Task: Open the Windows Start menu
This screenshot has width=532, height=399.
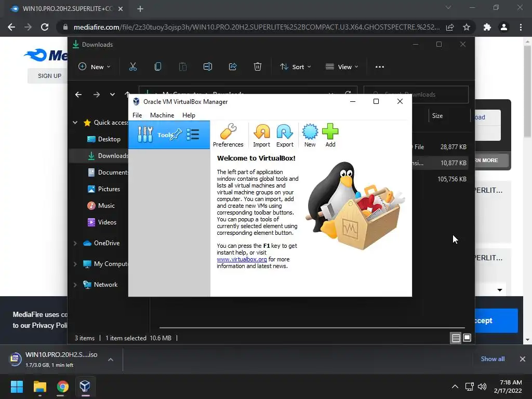Action: click(x=17, y=387)
